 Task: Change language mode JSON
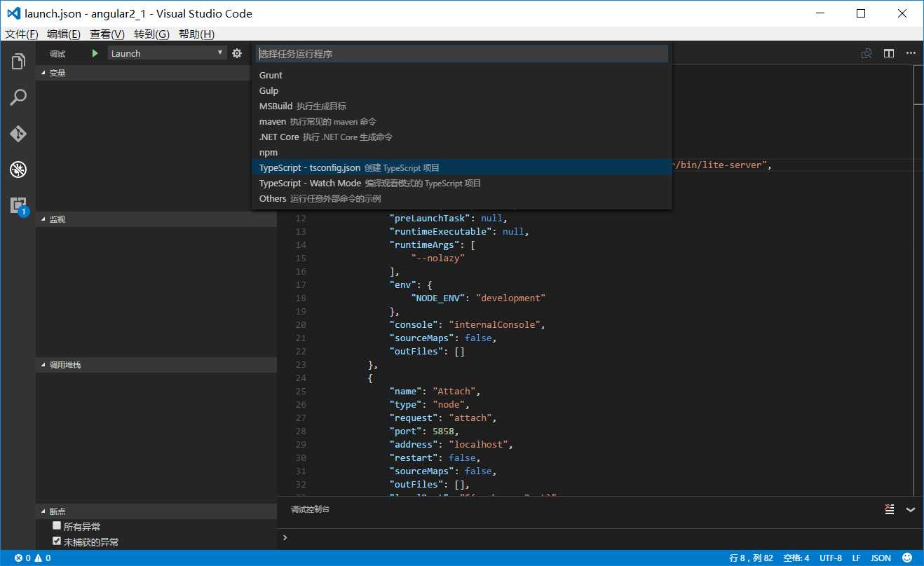881,558
